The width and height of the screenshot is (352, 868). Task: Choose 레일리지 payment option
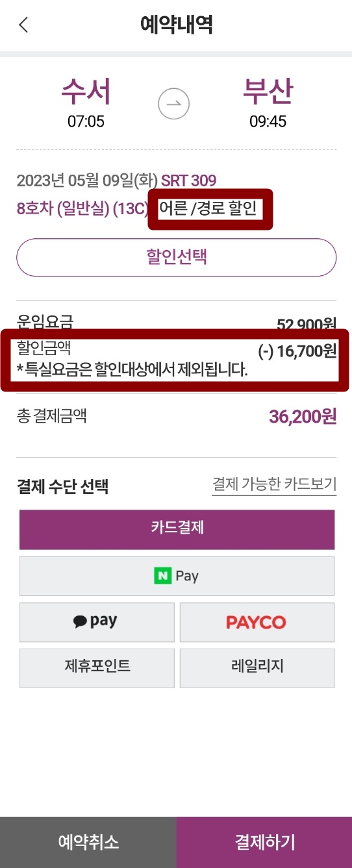point(257,668)
